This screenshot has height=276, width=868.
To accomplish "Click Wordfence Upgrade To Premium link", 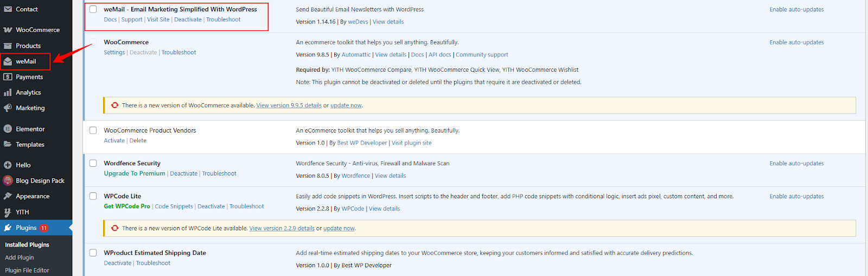I will (135, 174).
